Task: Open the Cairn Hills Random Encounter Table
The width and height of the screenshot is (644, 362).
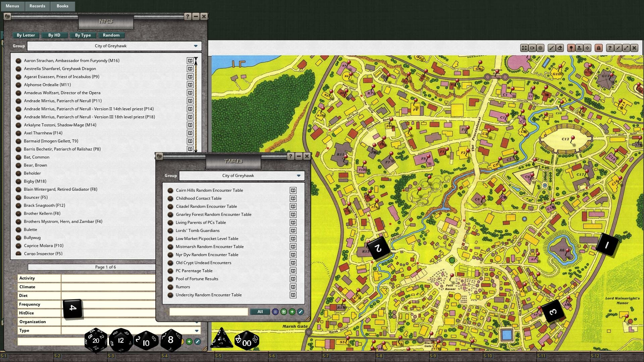Action: 209,190
